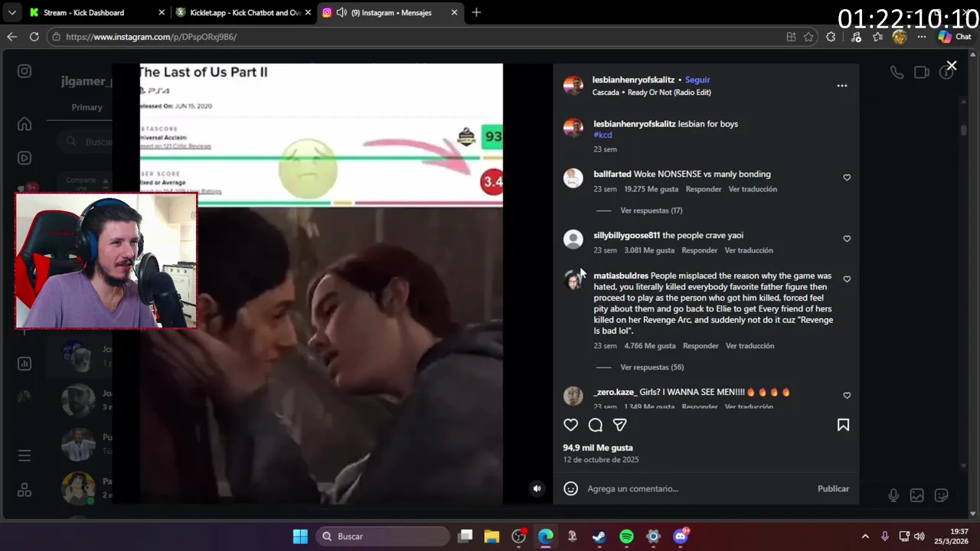
Task: Like the post with the heart icon
Action: pos(570,425)
